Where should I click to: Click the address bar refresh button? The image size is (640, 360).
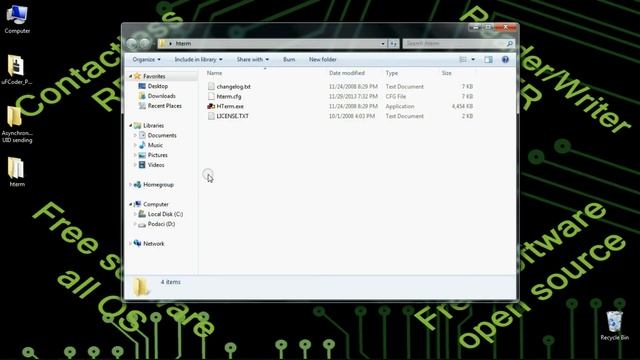pyautogui.click(x=393, y=43)
